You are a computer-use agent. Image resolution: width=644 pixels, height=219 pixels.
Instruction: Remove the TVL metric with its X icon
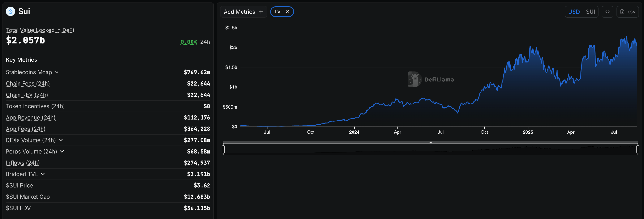click(287, 12)
